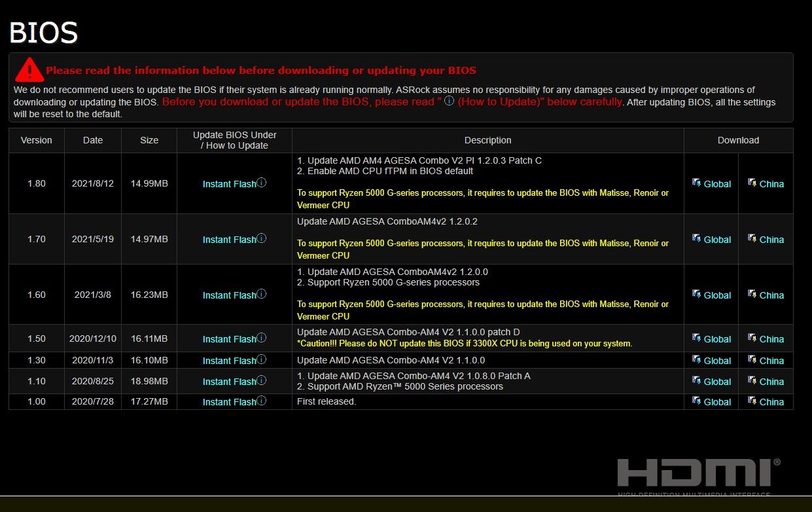812x512 pixels.
Task: Download BIOS 1.00 via China link text
Action: (771, 402)
